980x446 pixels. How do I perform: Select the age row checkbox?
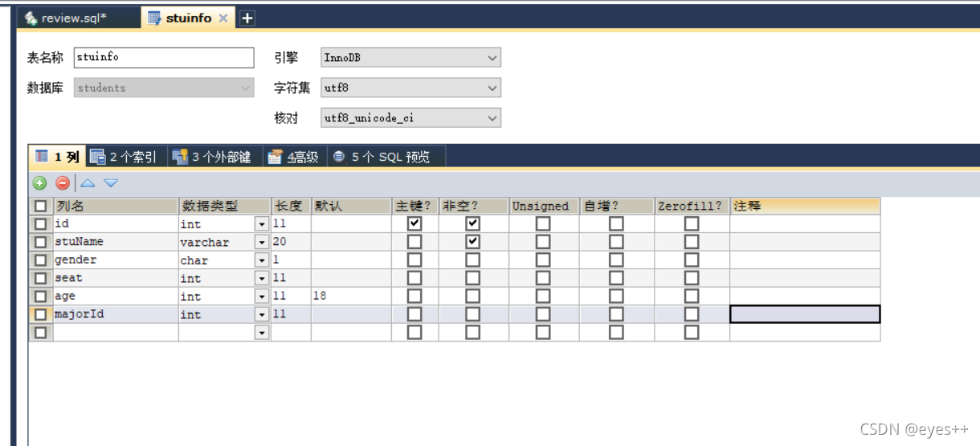click(x=40, y=297)
